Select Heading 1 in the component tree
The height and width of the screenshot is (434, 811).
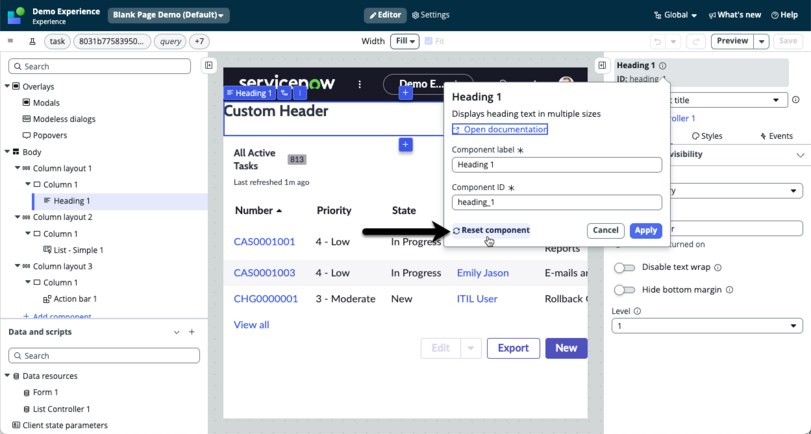pos(72,201)
